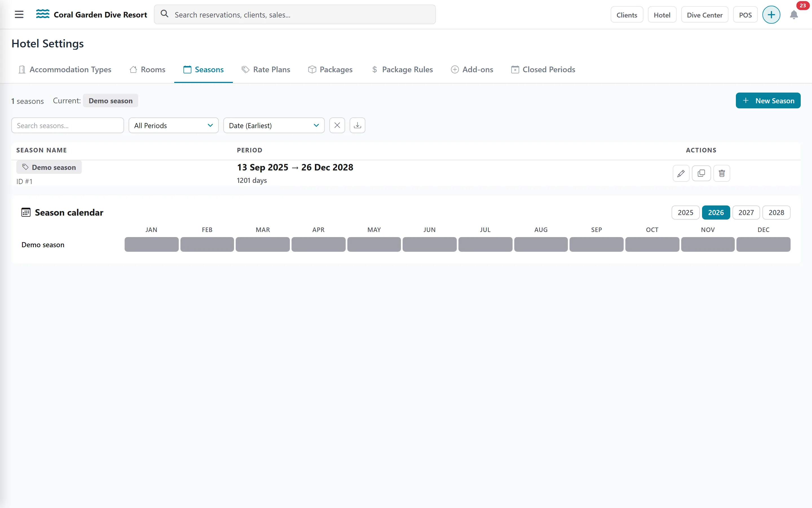812x508 pixels.
Task: Delete Demo season with trash icon
Action: [x=722, y=173]
